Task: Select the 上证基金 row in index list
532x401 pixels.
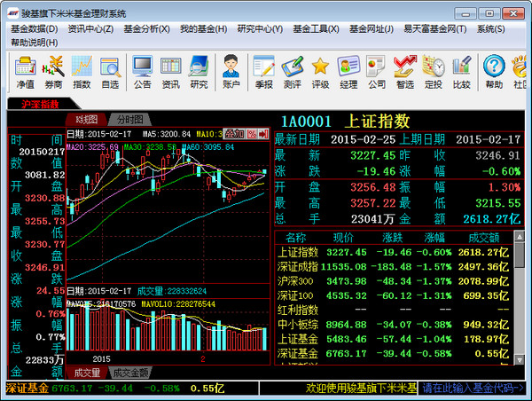Action: click(394, 339)
